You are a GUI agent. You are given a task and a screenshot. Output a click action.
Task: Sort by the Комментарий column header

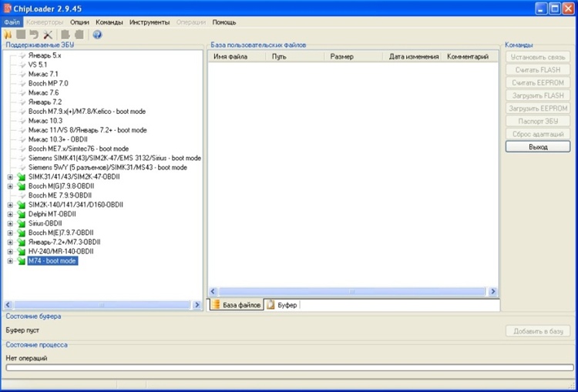[469, 57]
